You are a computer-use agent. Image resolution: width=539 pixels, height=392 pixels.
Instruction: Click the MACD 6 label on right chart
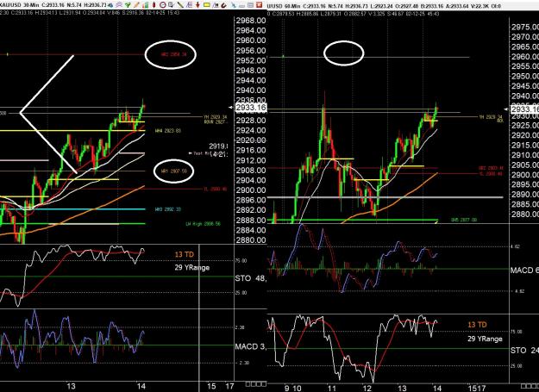click(x=524, y=271)
